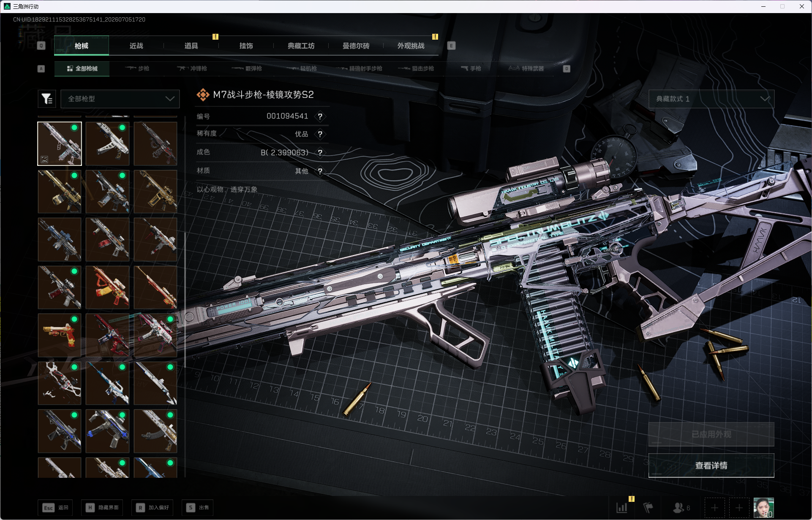Image resolution: width=812 pixels, height=520 pixels.
Task: Switch to the 曼德尔砖 tab
Action: click(x=356, y=46)
